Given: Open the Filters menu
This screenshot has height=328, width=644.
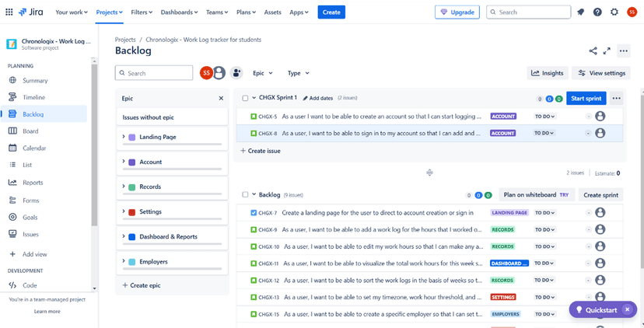Looking at the screenshot, I should pos(142,12).
